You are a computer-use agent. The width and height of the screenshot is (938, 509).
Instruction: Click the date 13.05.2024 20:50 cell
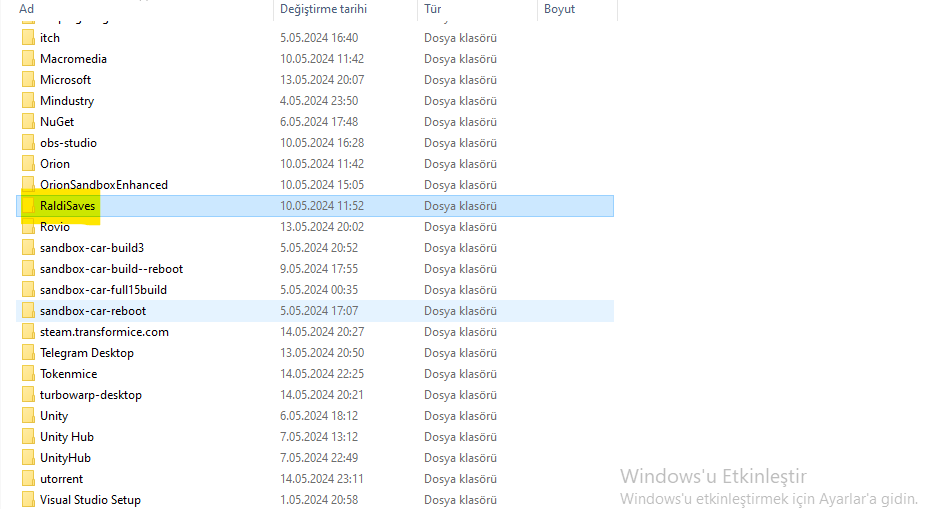click(x=322, y=352)
